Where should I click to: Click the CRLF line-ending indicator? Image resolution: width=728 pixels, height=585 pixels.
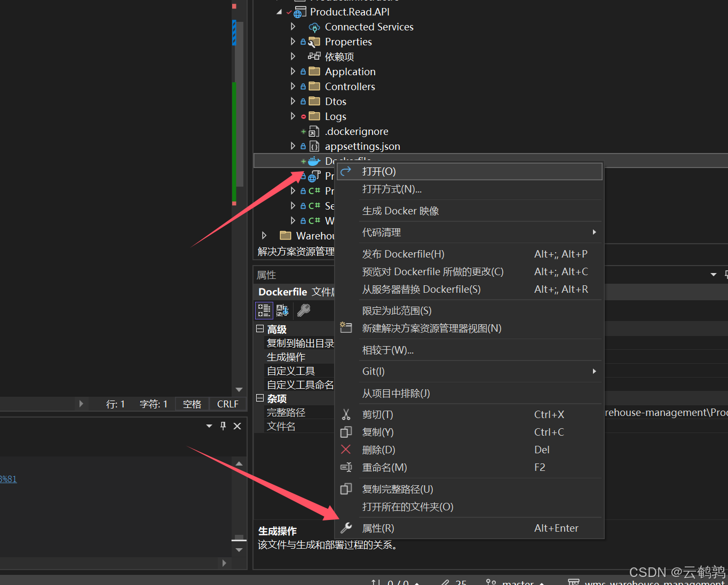[227, 404]
